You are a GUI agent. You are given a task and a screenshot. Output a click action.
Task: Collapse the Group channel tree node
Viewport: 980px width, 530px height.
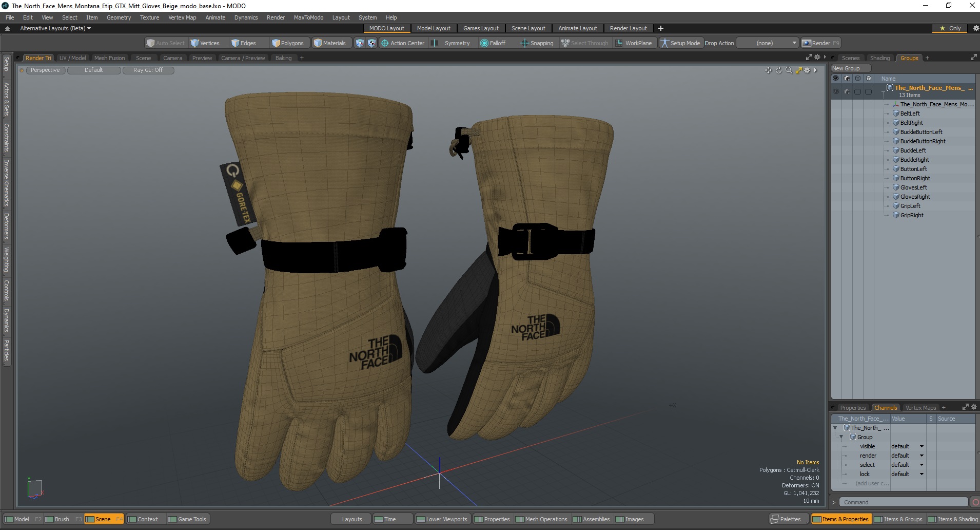(x=841, y=437)
